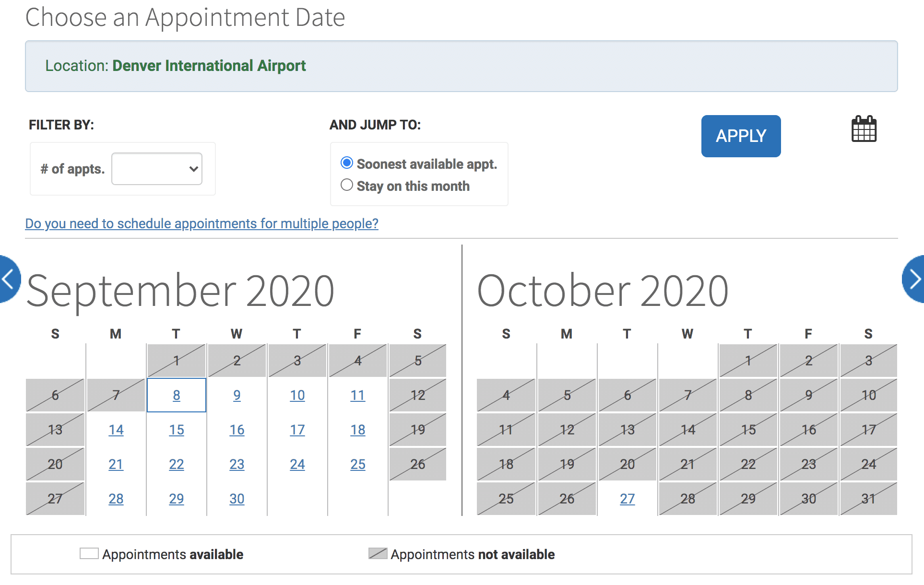The height and width of the screenshot is (585, 924).
Task: Click the Denver International Airport location text
Action: pyautogui.click(x=209, y=66)
